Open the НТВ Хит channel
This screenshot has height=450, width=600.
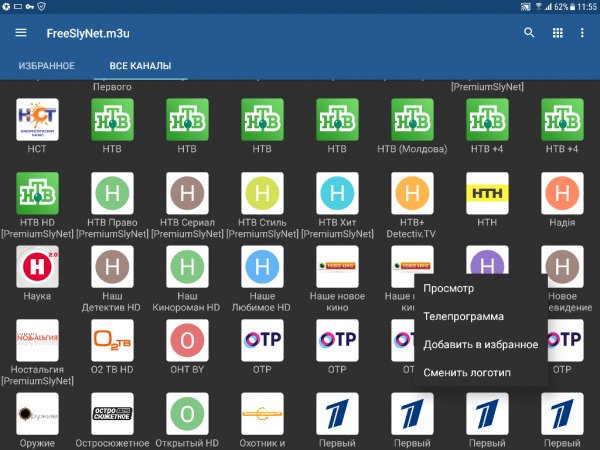tap(337, 193)
